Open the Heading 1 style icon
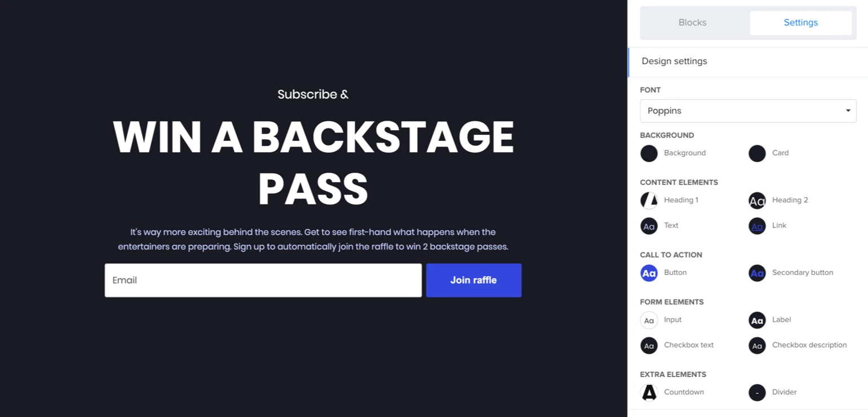The width and height of the screenshot is (868, 417). coord(649,200)
